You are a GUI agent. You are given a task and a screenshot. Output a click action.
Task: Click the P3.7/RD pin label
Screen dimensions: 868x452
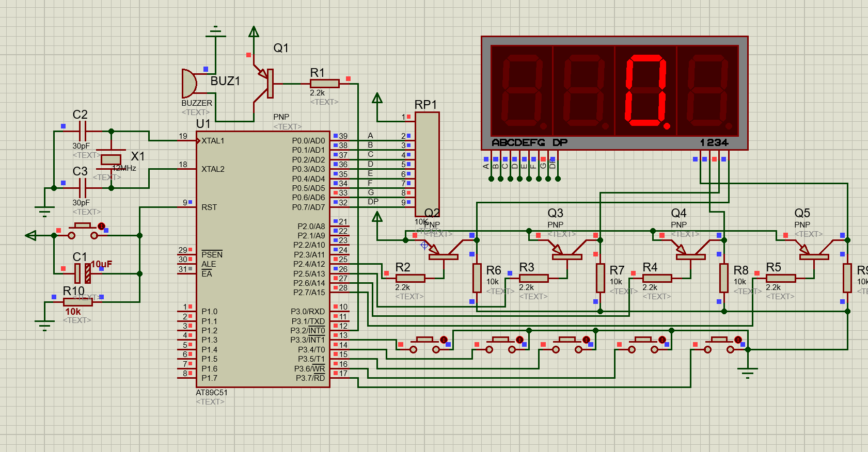310,378
